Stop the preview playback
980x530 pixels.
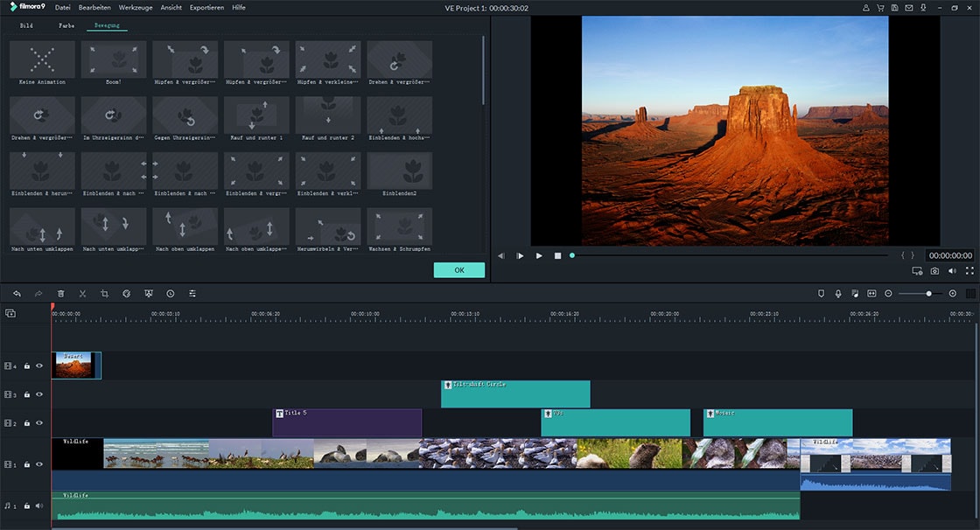pos(557,255)
